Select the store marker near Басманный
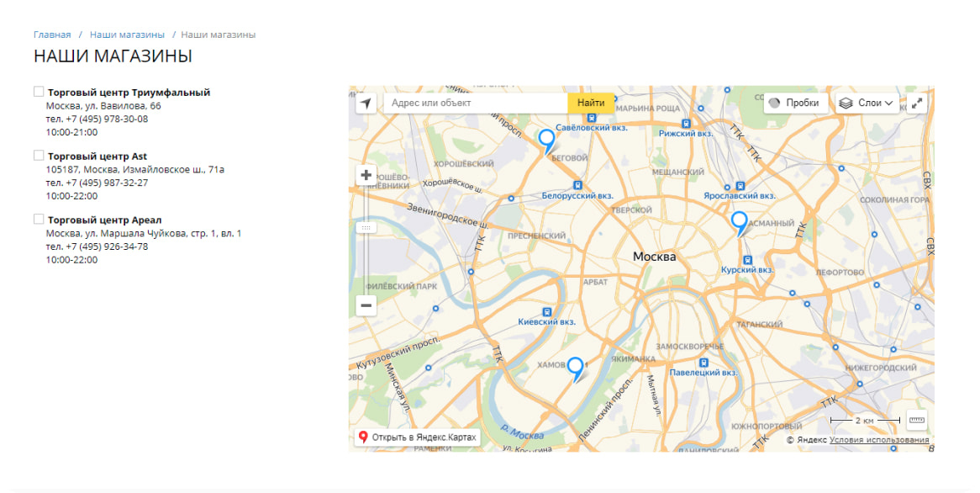 [x=739, y=220]
